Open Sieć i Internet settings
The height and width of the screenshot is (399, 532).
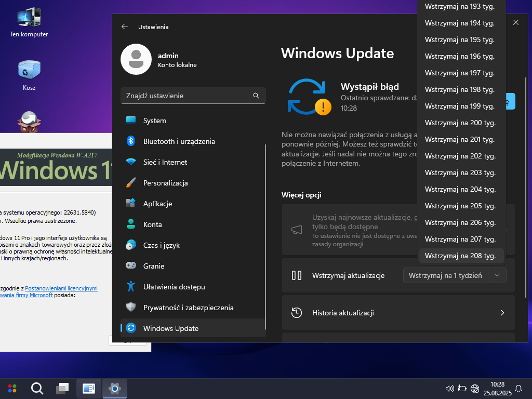pos(165,162)
